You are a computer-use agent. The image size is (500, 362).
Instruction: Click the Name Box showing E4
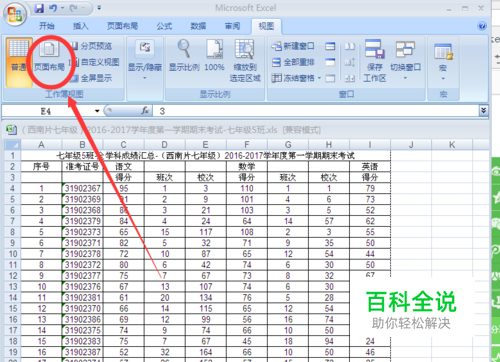click(47, 111)
